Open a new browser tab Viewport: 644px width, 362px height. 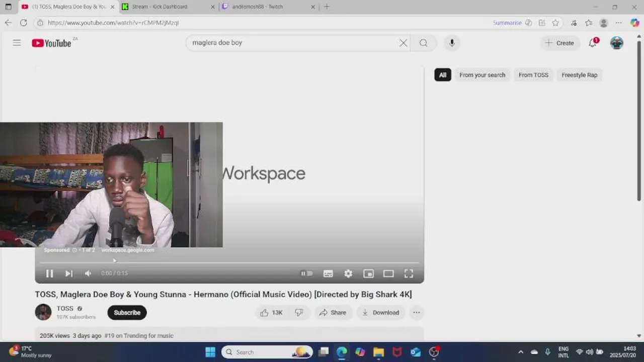(327, 7)
